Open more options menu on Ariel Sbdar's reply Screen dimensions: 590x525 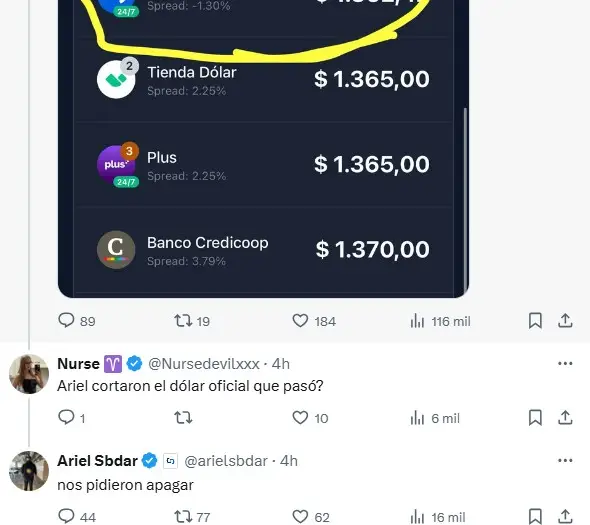[x=565, y=461]
